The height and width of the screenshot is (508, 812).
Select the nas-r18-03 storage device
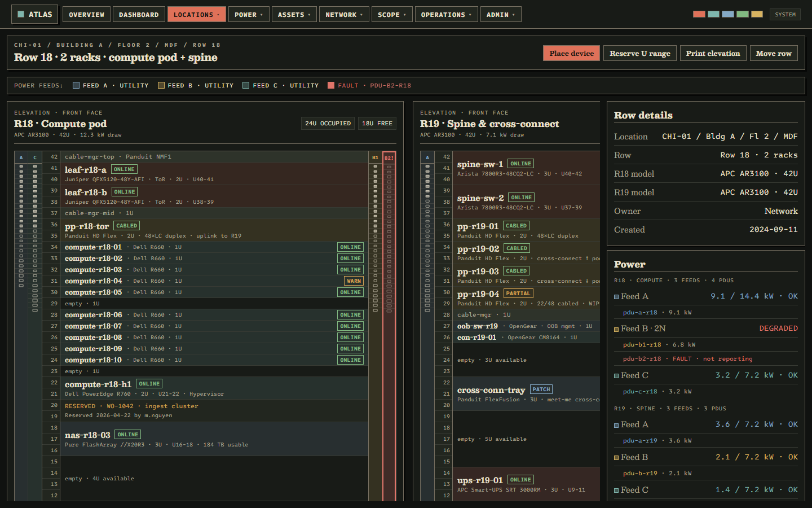tap(214, 439)
